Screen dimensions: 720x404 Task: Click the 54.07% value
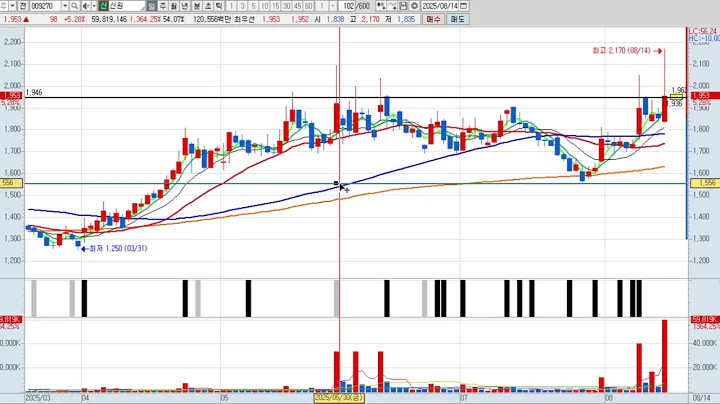tap(174, 19)
